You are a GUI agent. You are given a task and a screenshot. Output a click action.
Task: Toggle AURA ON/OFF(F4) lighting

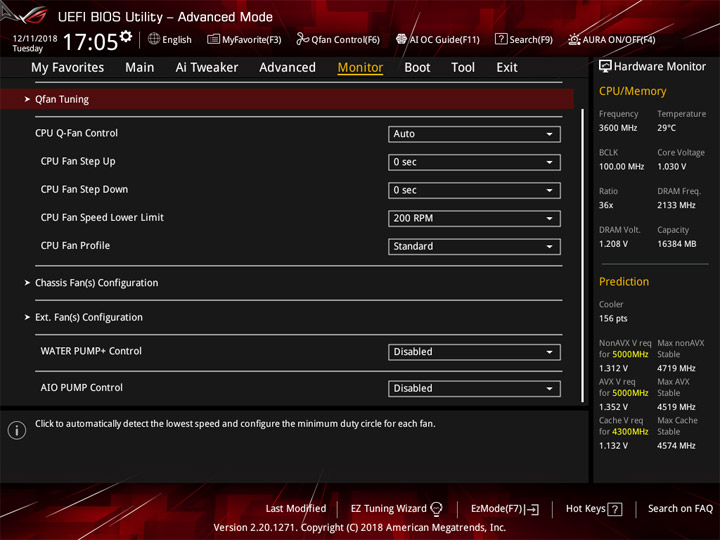pos(612,39)
